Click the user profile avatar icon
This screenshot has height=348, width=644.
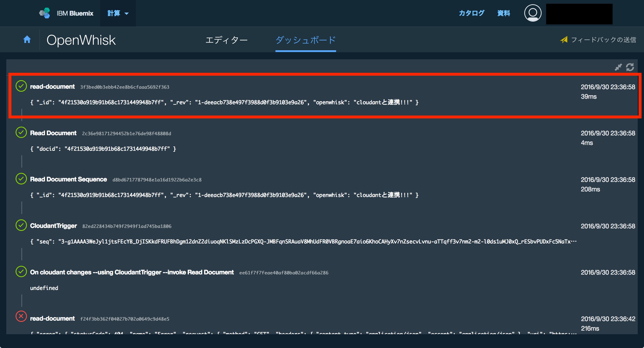coord(533,13)
